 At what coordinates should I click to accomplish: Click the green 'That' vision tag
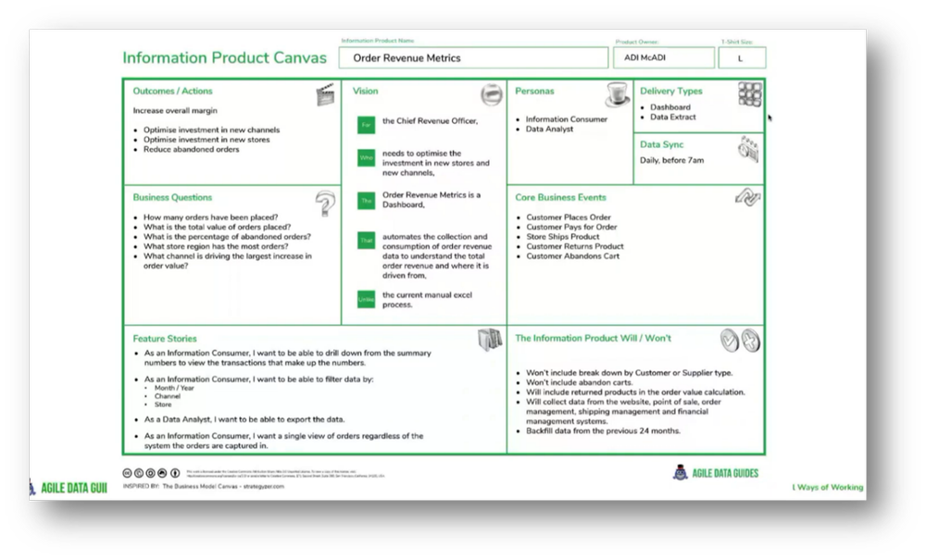[x=366, y=241]
